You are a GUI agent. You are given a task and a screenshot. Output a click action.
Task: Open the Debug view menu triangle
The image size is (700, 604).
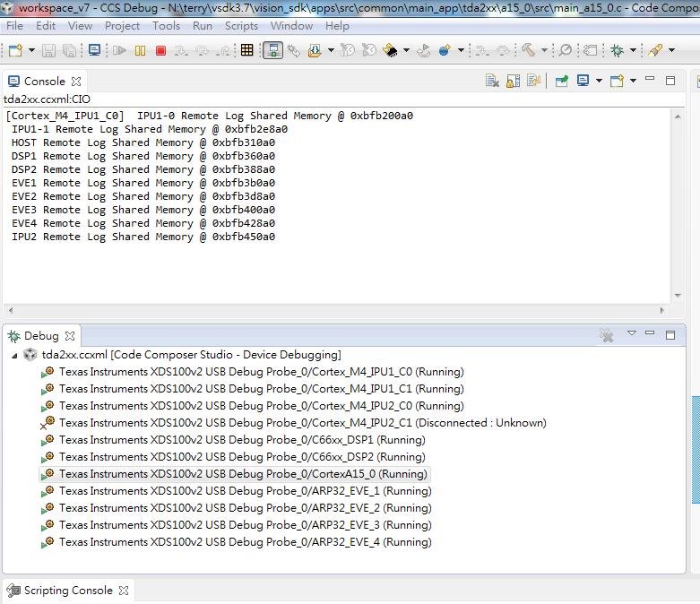[631, 333]
